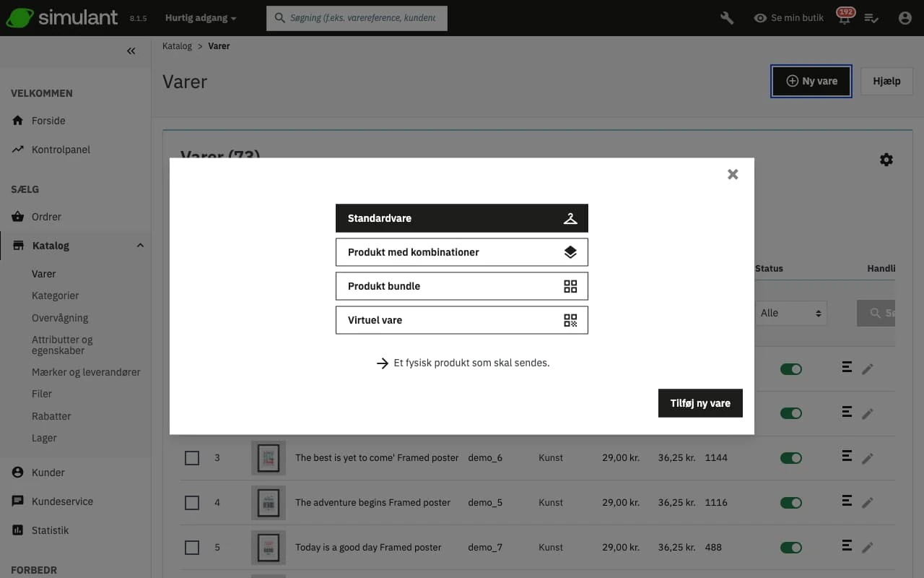Click the user profile avatar icon
924x578 pixels.
tap(905, 18)
